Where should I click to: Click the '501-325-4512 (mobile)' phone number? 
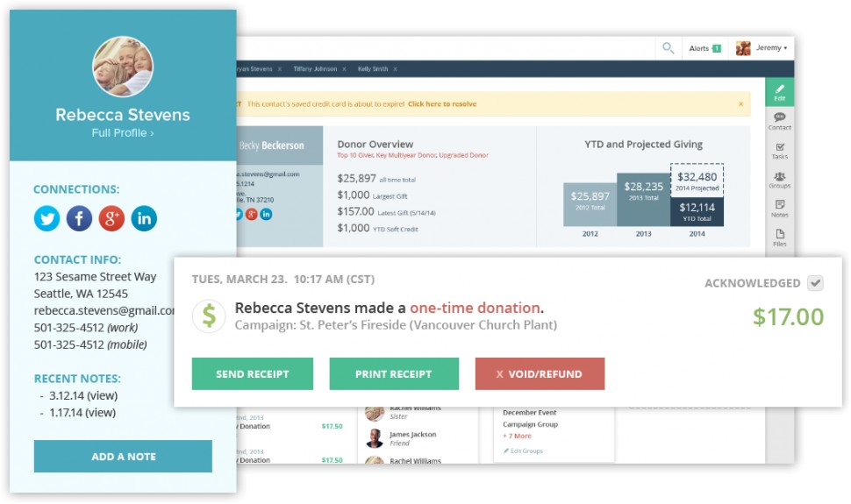[90, 344]
